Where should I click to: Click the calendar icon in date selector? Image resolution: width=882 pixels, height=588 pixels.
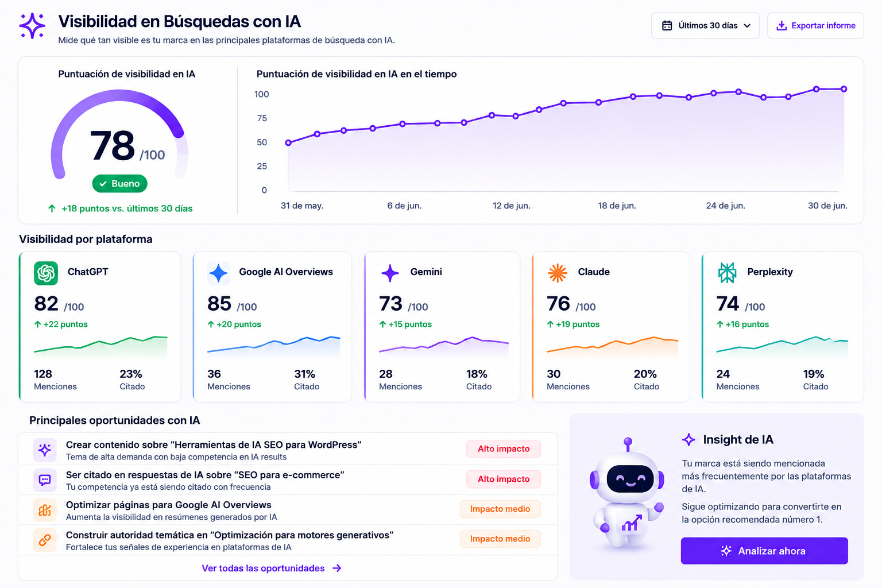pos(667,26)
